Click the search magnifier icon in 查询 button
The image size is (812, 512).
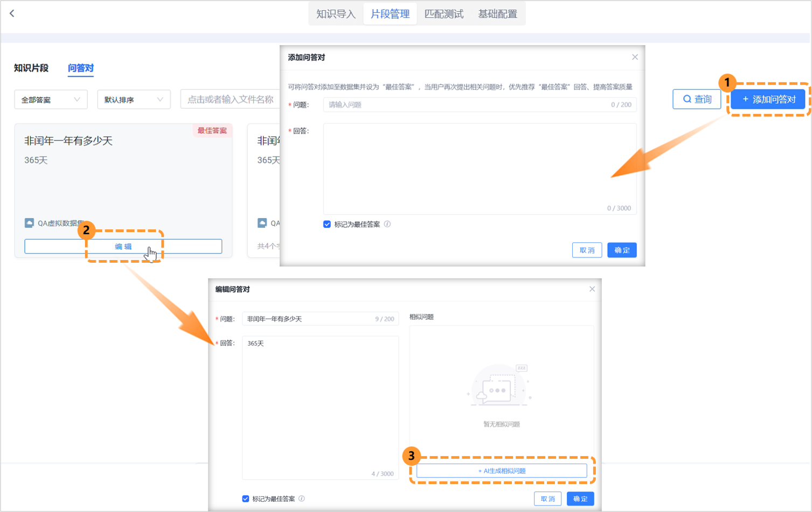(688, 99)
